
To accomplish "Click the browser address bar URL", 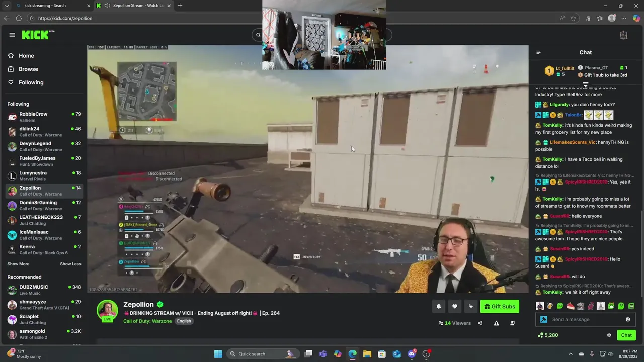I will point(65,18).
